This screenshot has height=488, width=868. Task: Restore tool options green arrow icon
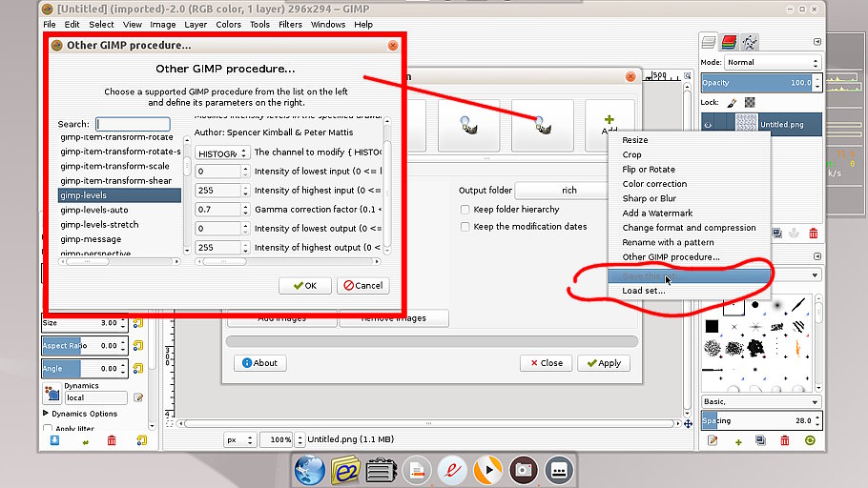85,441
